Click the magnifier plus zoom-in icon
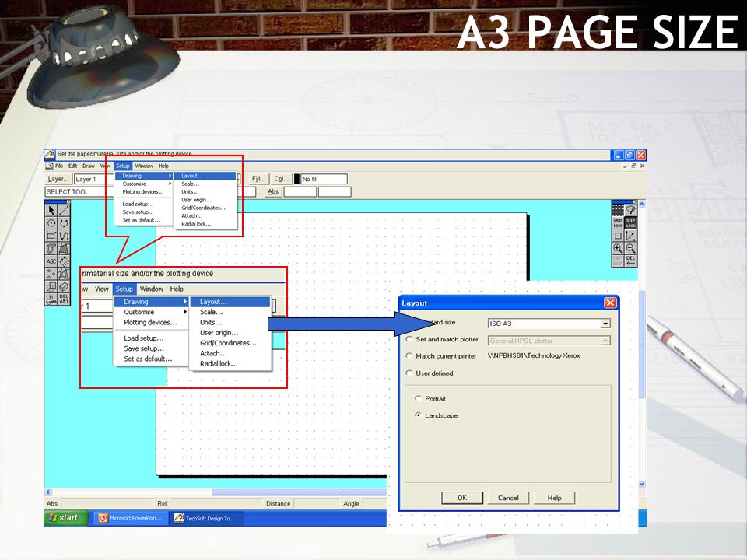Image resolution: width=747 pixels, height=560 pixels. click(x=618, y=248)
